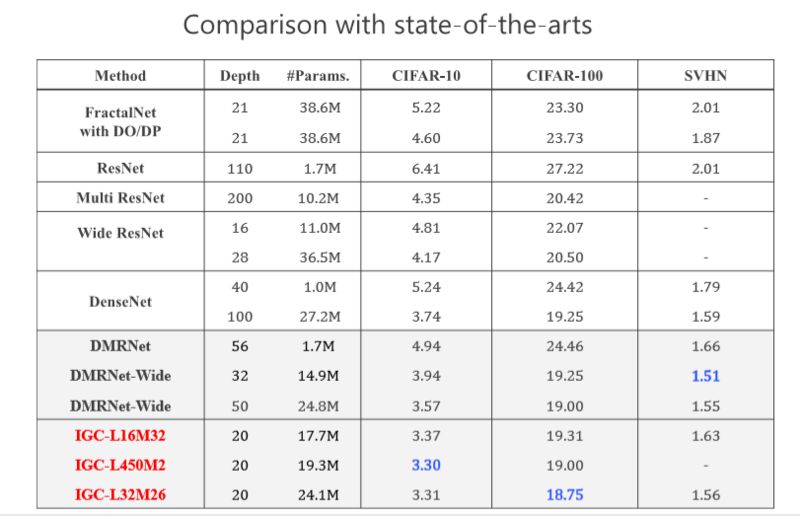Click the "SVHN" column header
This screenshot has height=516, width=800.
pos(706,76)
